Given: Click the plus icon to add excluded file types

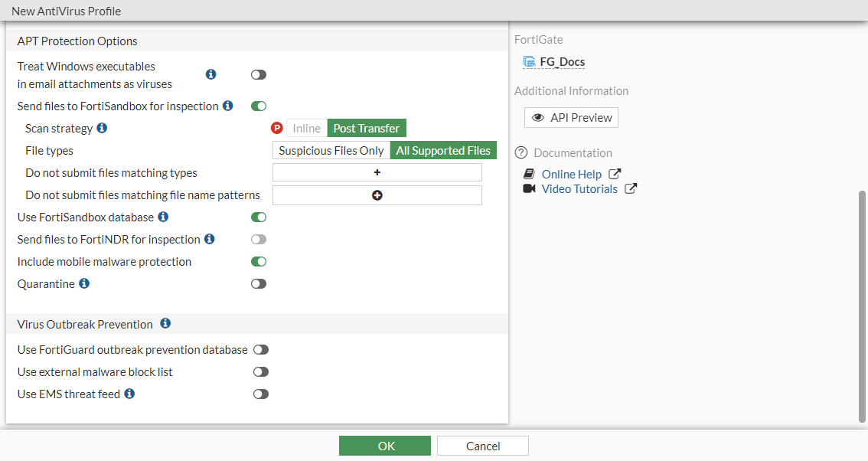Looking at the screenshot, I should click(377, 172).
